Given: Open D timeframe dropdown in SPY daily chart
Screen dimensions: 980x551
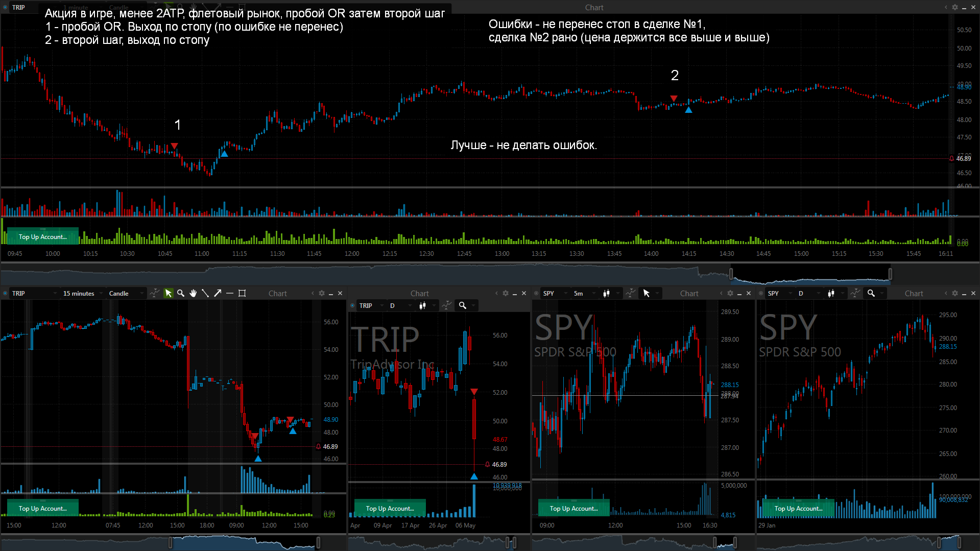Looking at the screenshot, I should (809, 293).
